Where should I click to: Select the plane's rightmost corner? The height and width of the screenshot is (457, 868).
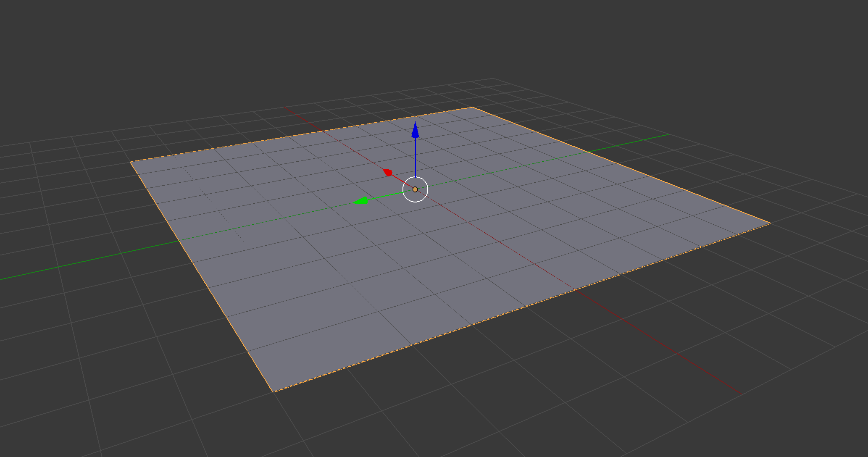click(x=770, y=223)
